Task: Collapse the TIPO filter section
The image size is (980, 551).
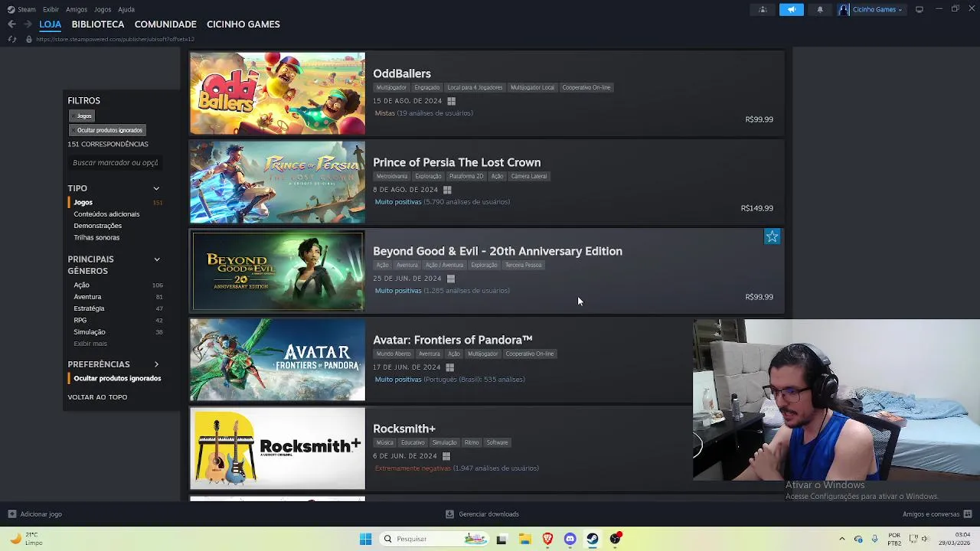Action: tap(156, 188)
